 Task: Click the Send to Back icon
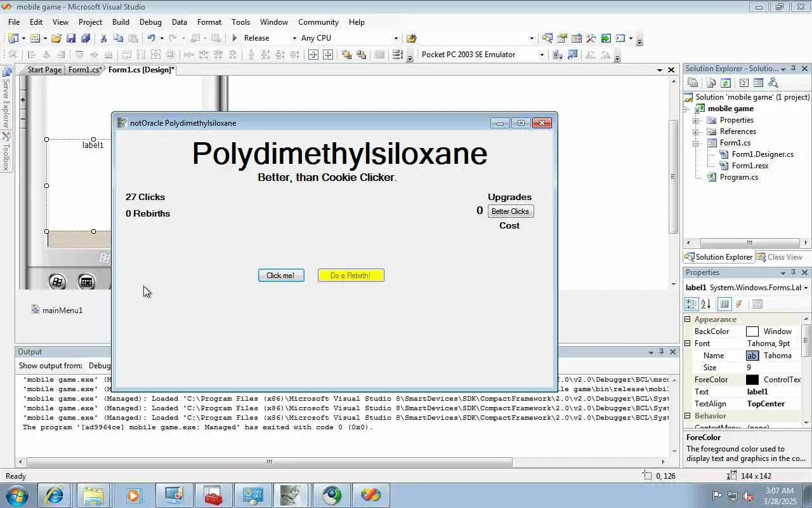click(x=361, y=55)
